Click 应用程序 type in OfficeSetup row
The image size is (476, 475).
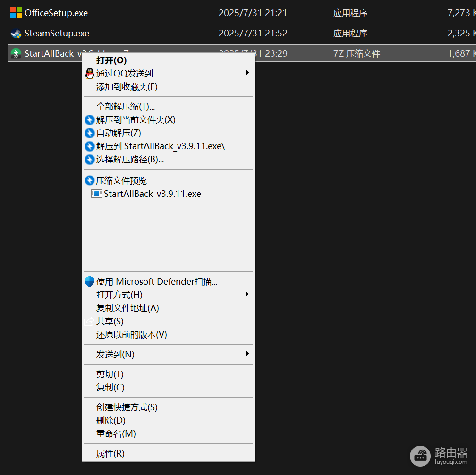(350, 13)
